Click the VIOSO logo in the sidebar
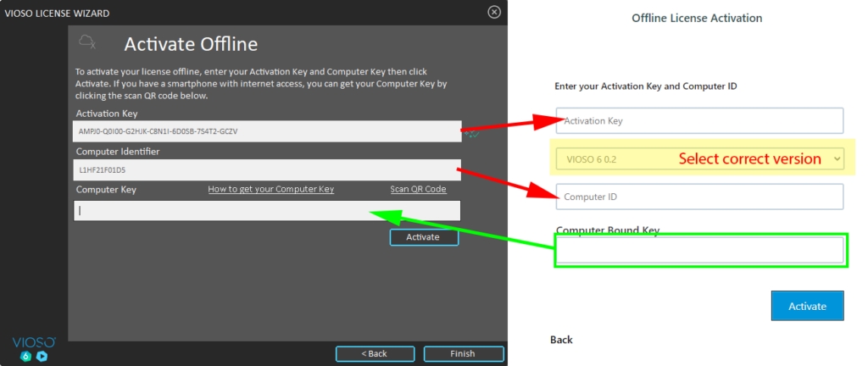Viewport: 868px width, 366px height. click(x=34, y=341)
